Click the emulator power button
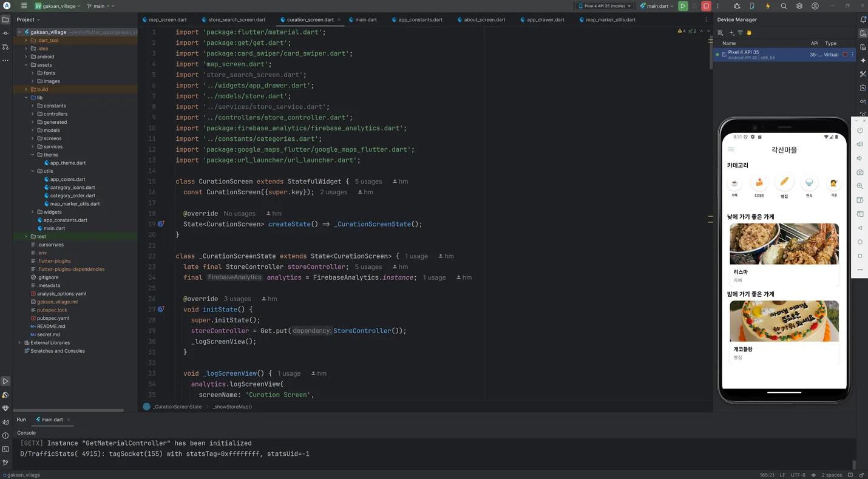Viewport: 868px width, 479px height. coord(860,131)
